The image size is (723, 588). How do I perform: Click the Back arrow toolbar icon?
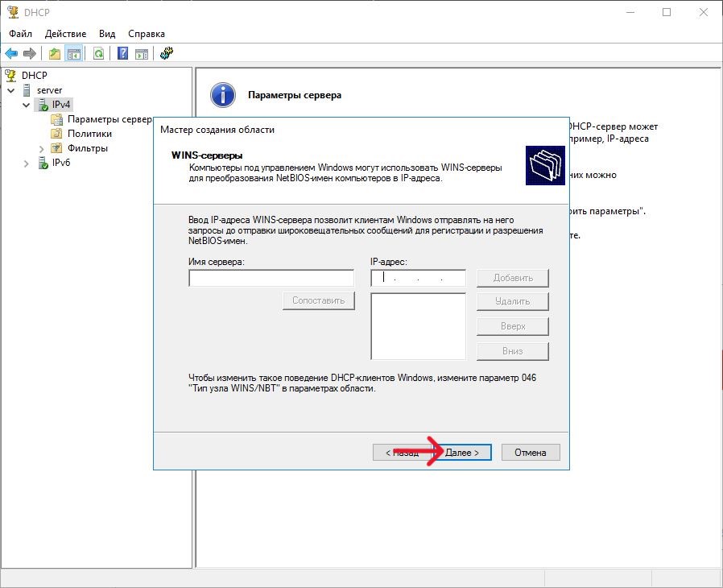click(x=11, y=54)
